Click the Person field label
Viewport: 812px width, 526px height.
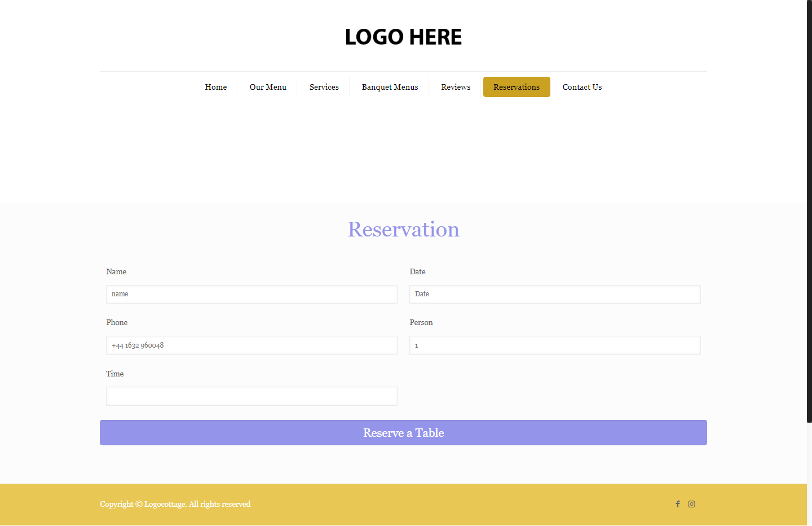click(x=421, y=322)
